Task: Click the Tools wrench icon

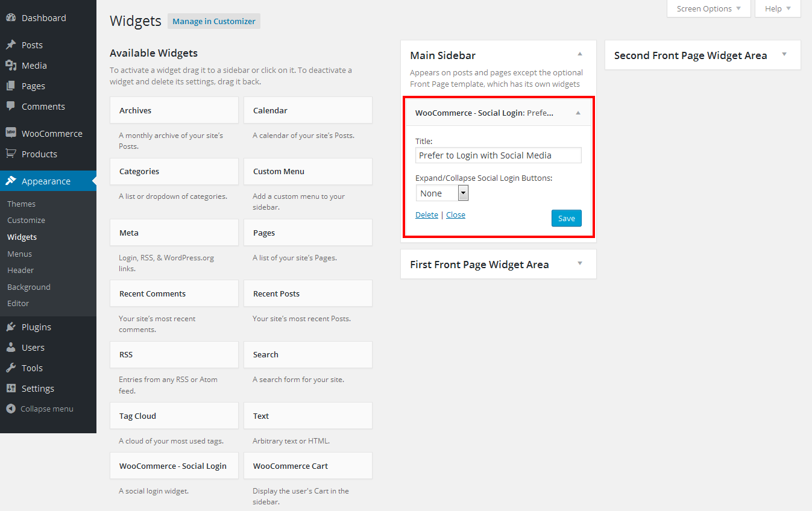Action: pyautogui.click(x=11, y=368)
